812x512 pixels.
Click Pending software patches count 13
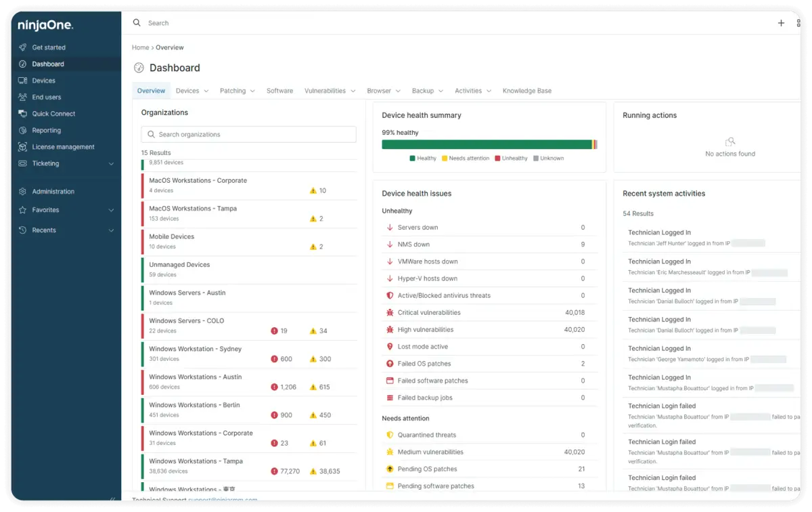[x=581, y=486]
